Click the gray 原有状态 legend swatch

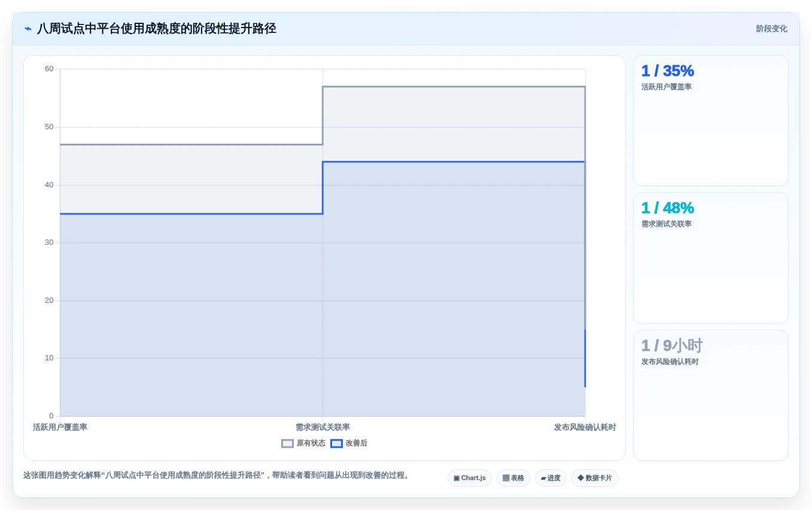point(288,444)
